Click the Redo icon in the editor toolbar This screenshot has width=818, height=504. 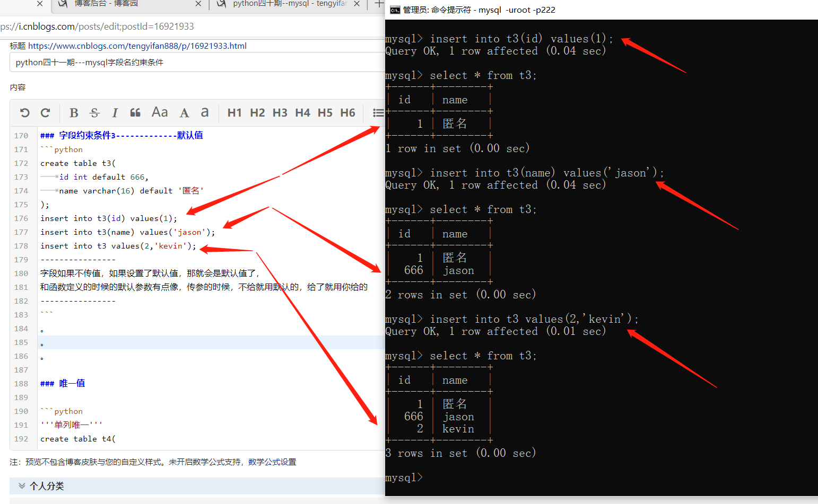click(x=46, y=112)
